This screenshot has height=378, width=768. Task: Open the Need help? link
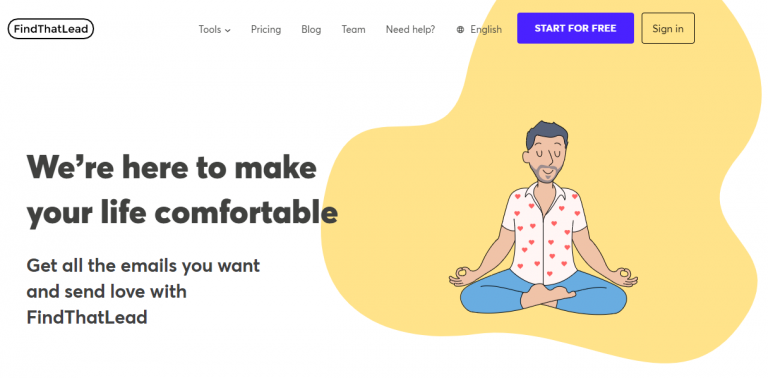(410, 29)
